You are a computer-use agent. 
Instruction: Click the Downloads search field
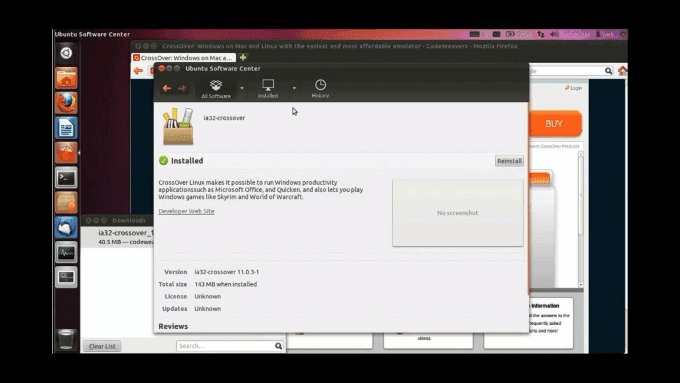pyautogui.click(x=230, y=346)
